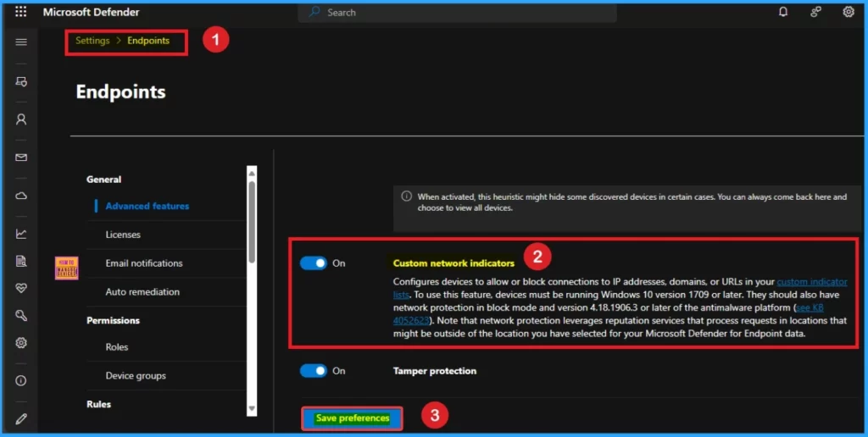Screen dimensions: 868x437
Task: Click the settings list scroll down arrow
Action: (252, 409)
